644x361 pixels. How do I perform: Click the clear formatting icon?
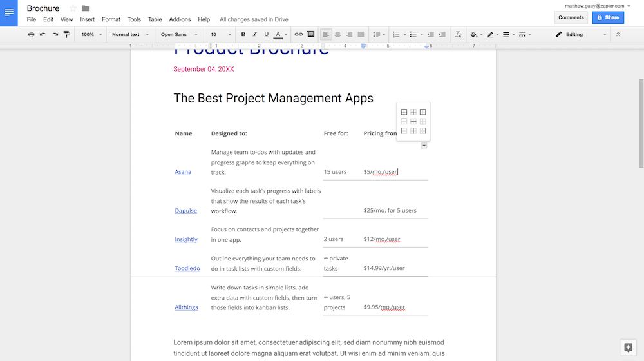458,35
